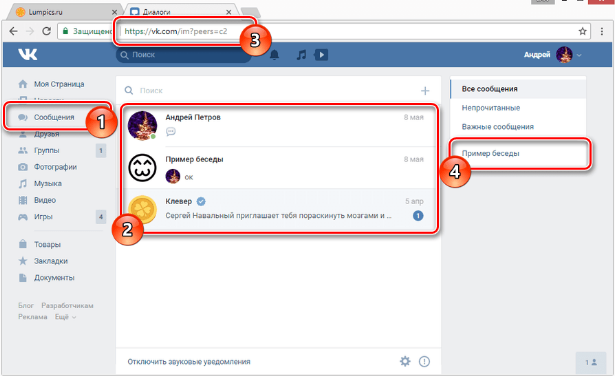615x376 pixels.
Task: Click the Пример беседы smiley avatar
Action: click(142, 167)
